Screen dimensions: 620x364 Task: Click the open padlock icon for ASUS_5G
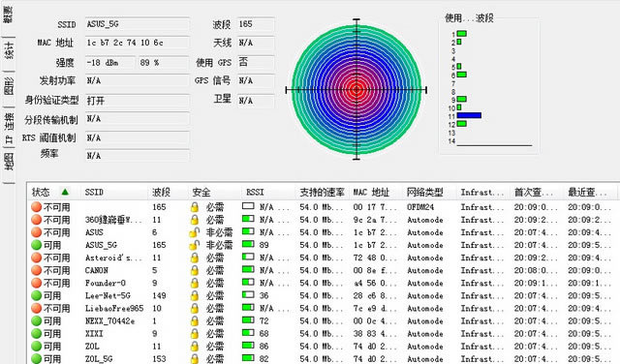[194, 245]
